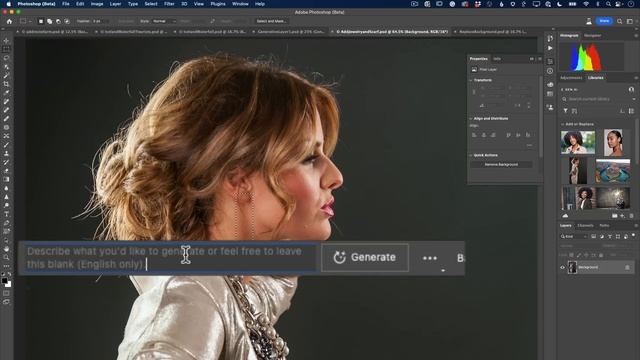The image size is (640, 360).
Task: Click align horizontal centers icon
Action: tap(484, 135)
